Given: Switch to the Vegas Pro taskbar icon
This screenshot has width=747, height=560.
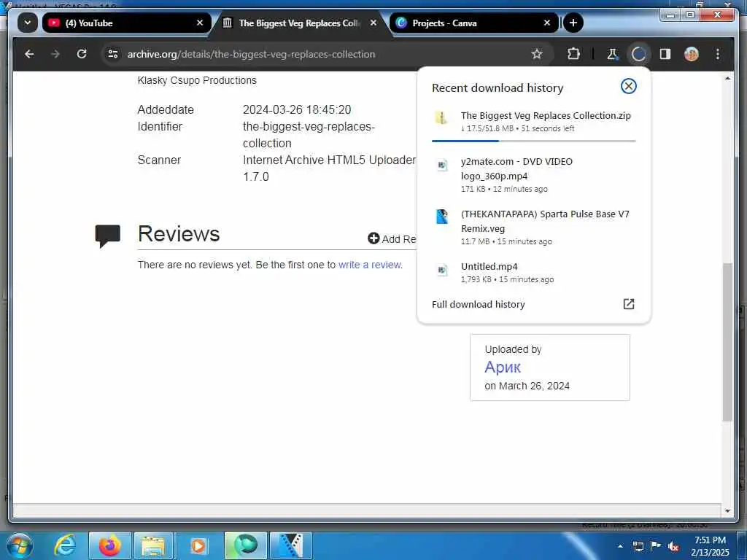Looking at the screenshot, I should (290, 545).
